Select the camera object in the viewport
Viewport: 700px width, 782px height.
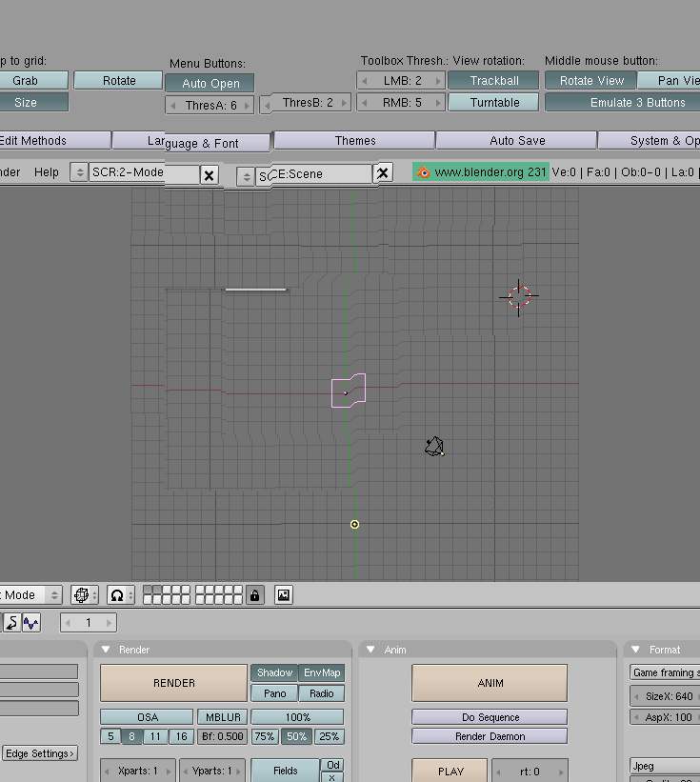coord(434,447)
